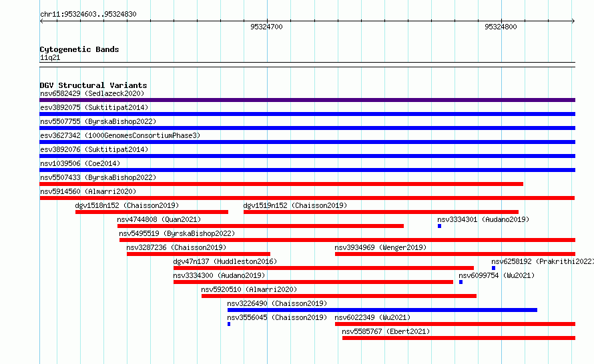
Task: Open esv3892075 (Suktitipat2014) variant label
Action: click(x=94, y=107)
